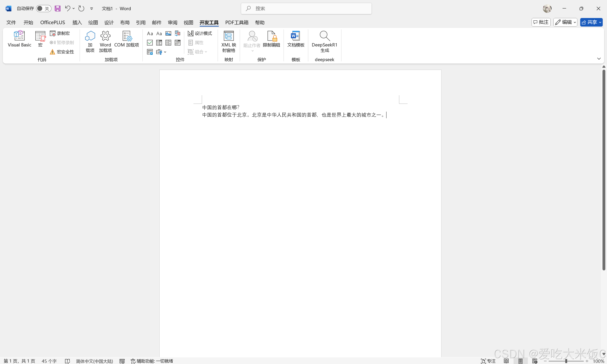607x364 pixels.
Task: Click the Macros icon
Action: pos(40,39)
